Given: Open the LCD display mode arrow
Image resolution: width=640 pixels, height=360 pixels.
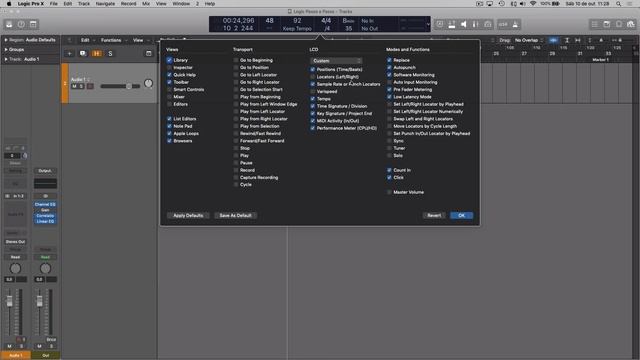Looking at the screenshot, I should tap(428, 24).
